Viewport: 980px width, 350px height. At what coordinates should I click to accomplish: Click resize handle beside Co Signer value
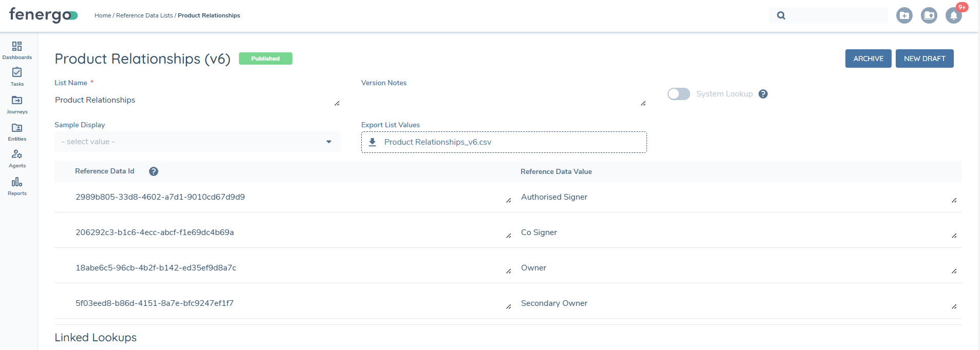(x=954, y=236)
